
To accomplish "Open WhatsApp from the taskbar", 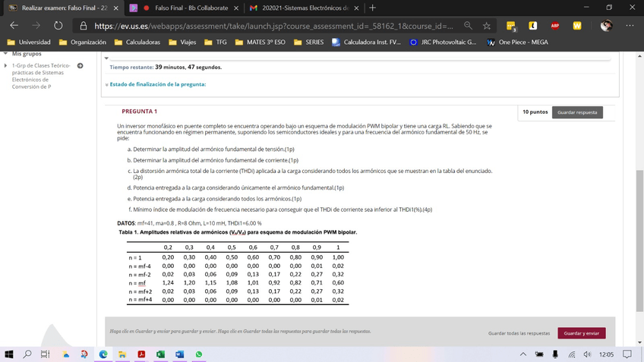I will tap(199, 354).
